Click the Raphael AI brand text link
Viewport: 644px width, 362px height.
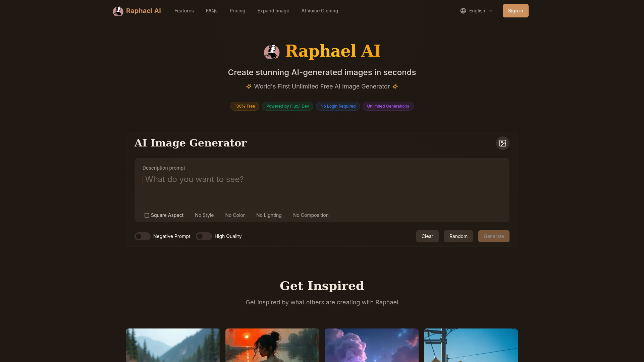[144, 11]
